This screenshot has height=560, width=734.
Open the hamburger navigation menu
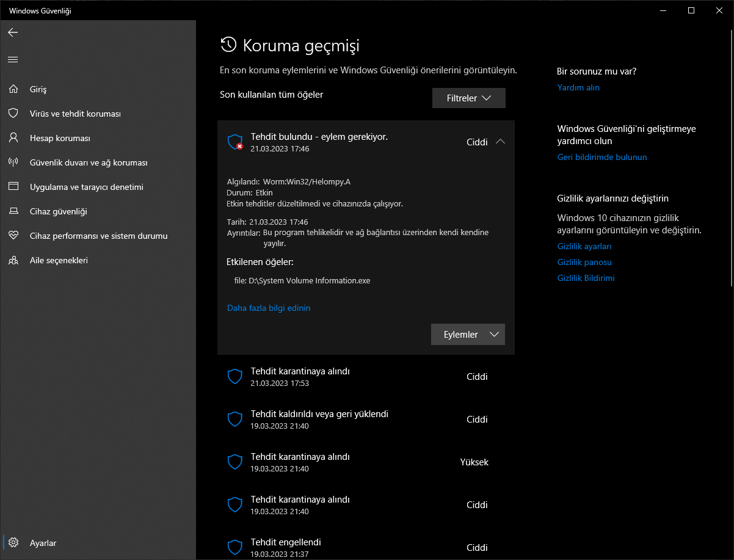pos(13,59)
